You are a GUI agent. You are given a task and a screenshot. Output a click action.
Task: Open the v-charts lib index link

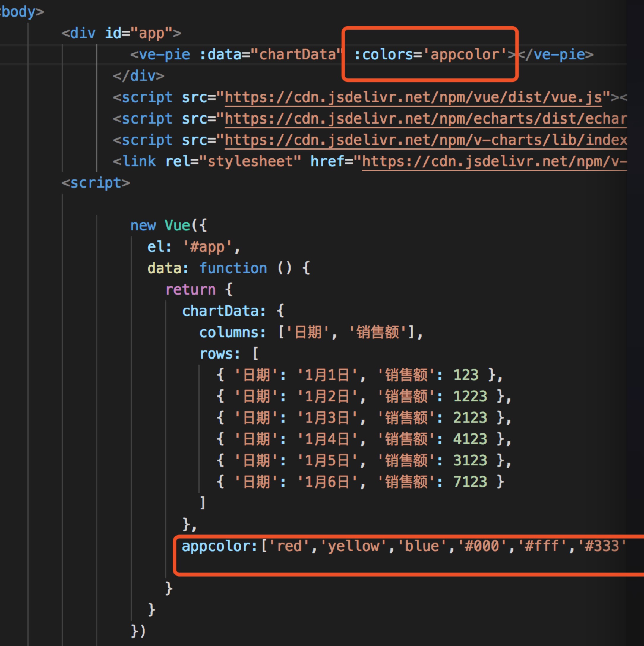426,140
